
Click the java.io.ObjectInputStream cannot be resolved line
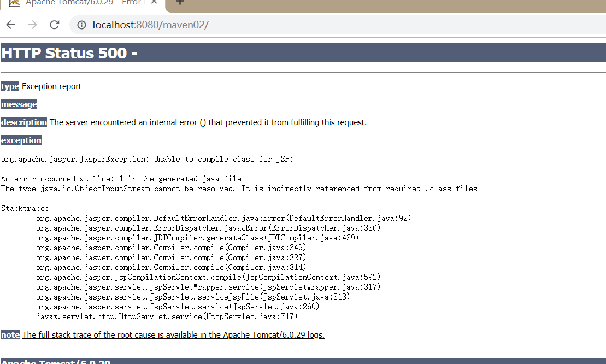tap(239, 189)
